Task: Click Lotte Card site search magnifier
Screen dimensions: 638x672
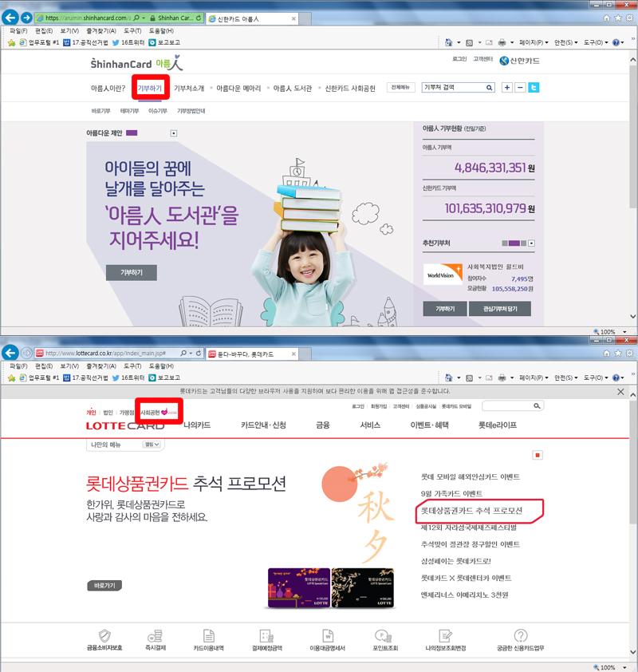Action: [537, 406]
